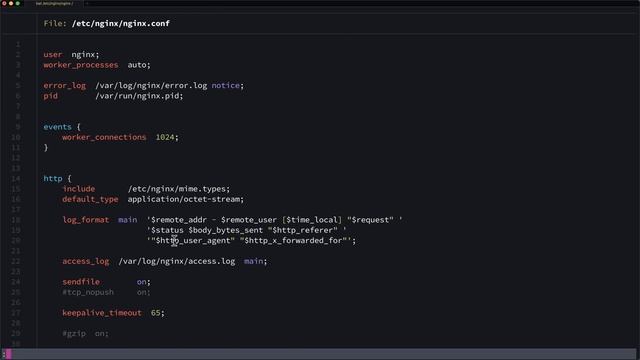The height and width of the screenshot is (360, 640).
Task: Click "on;" after #tcp_nopush
Action: tap(144, 292)
